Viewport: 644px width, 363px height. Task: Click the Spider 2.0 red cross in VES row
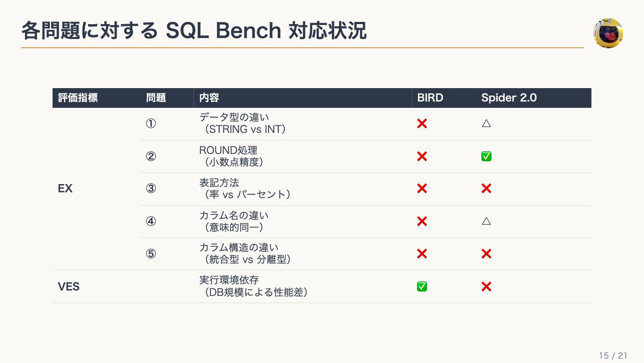pyautogui.click(x=486, y=286)
